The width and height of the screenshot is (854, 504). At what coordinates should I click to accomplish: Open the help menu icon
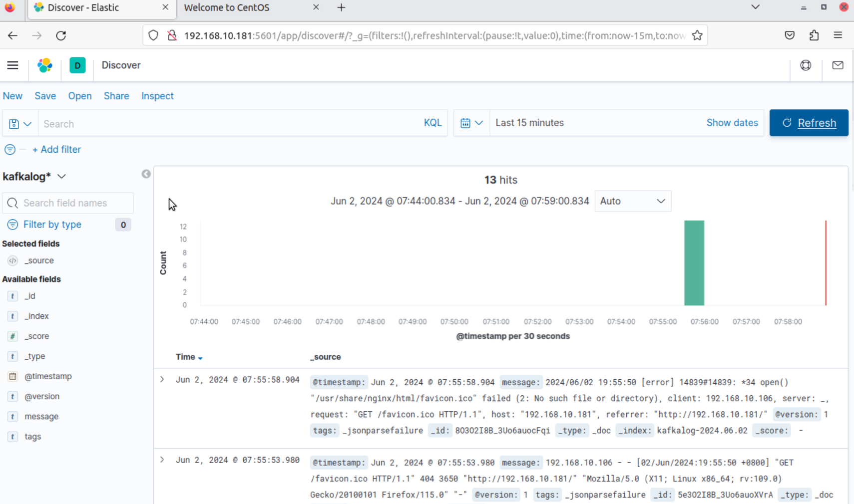click(806, 65)
